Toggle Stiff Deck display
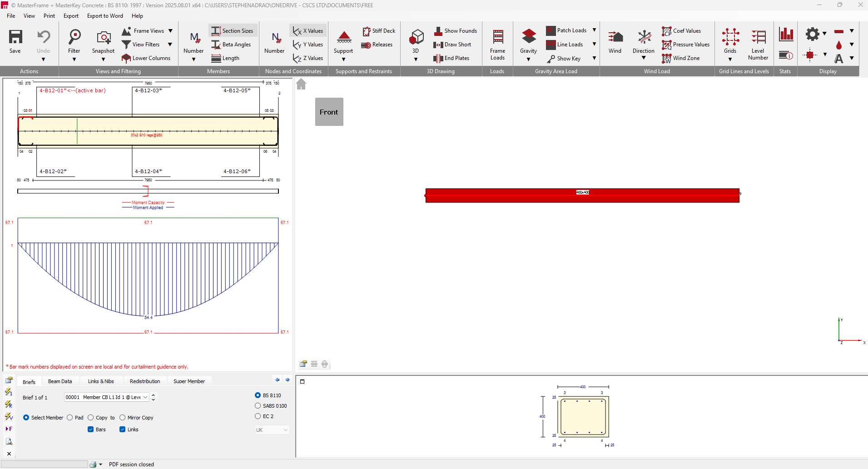The height and width of the screenshot is (469, 868). 379,31
